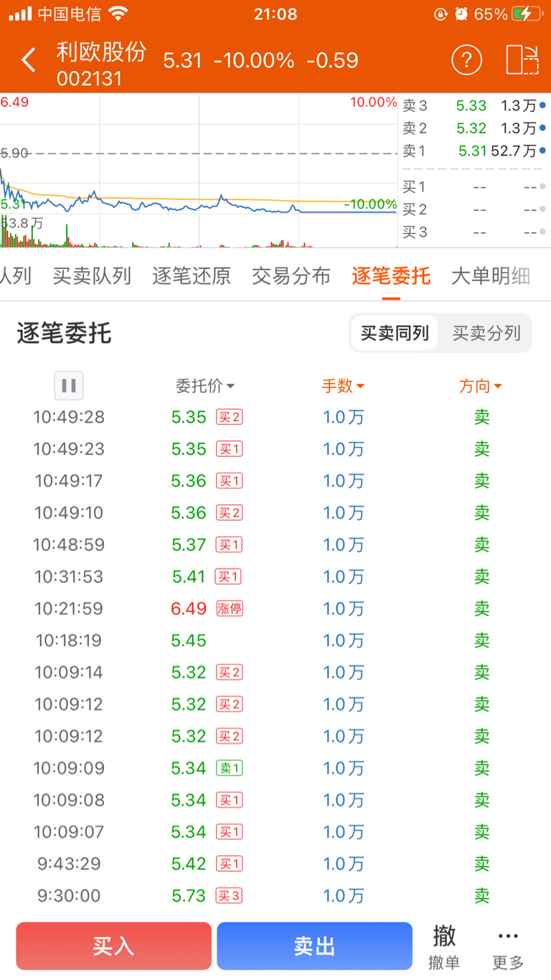
Task: Tap the red 买入 button
Action: click(x=113, y=946)
